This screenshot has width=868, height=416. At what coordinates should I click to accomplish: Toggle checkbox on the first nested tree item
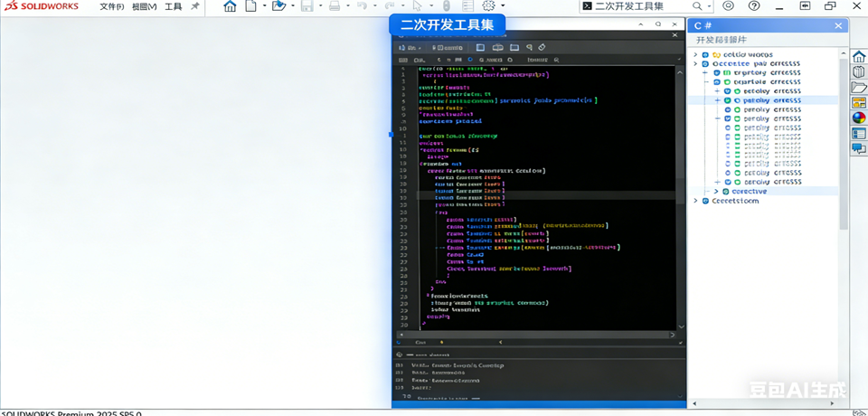tap(716, 73)
